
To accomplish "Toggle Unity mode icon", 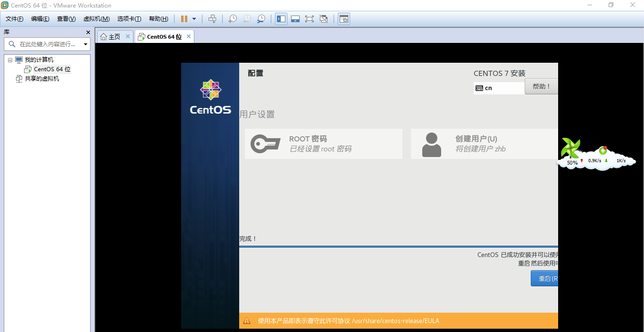I will point(324,19).
